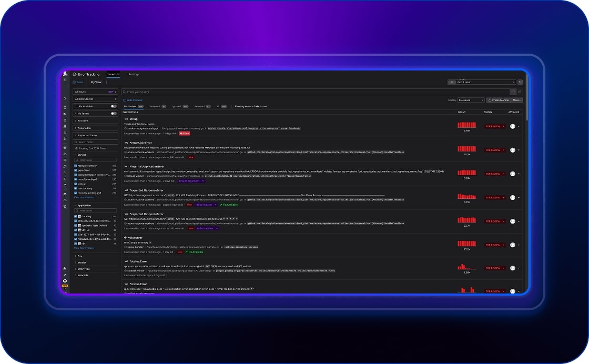Turn on the My Teams toggle

(x=114, y=114)
